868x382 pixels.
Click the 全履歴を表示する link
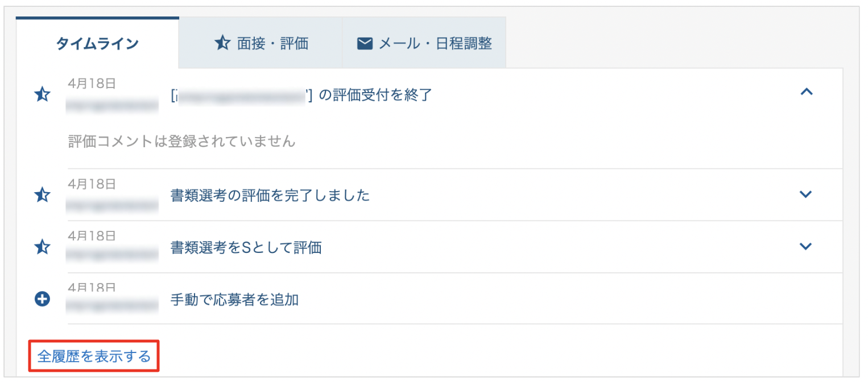point(94,356)
